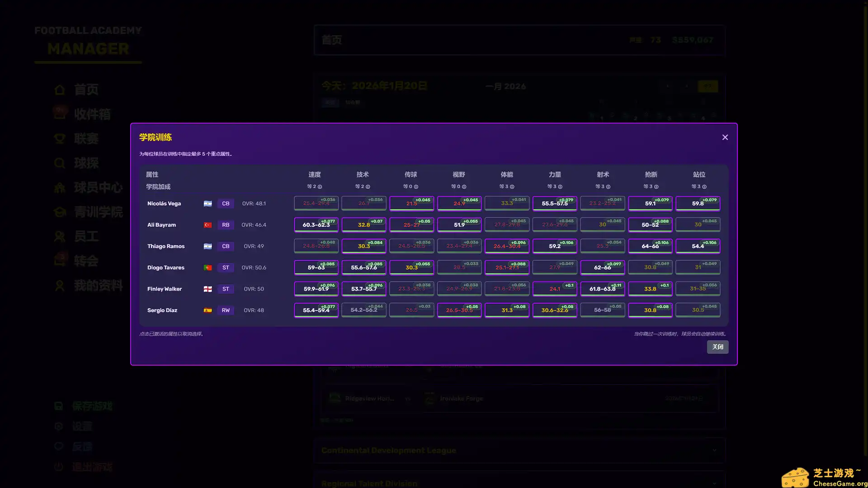Click the info icon under 站位 column
This screenshot has width=868, height=488.
[704, 187]
